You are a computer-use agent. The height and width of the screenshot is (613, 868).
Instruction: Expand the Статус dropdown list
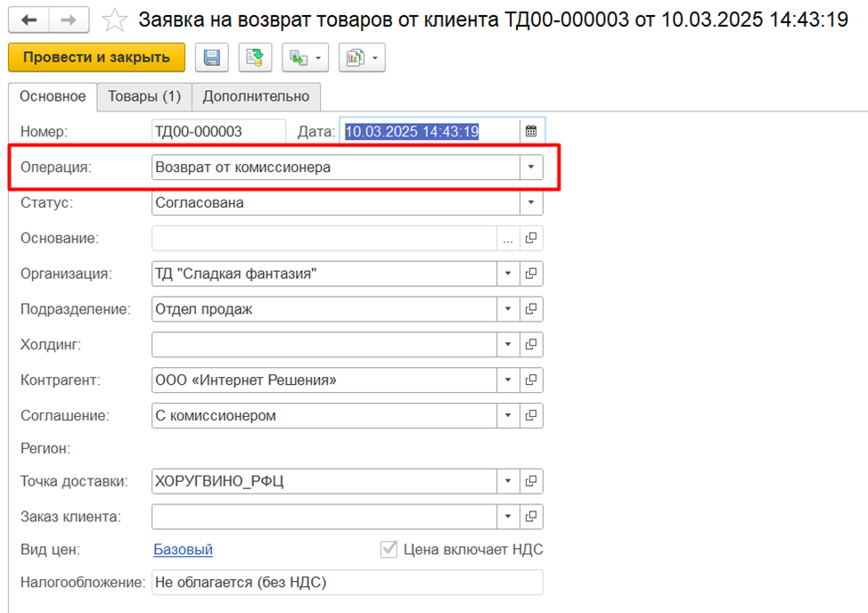[531, 203]
